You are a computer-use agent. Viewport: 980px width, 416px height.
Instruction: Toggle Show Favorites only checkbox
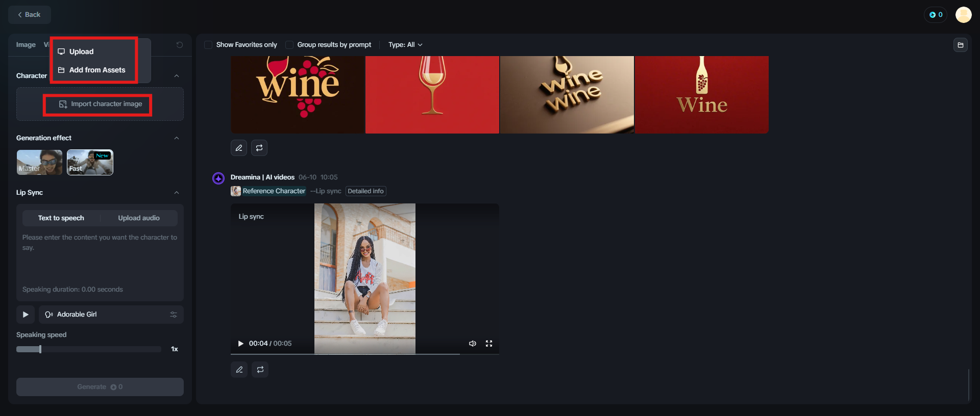tap(208, 45)
